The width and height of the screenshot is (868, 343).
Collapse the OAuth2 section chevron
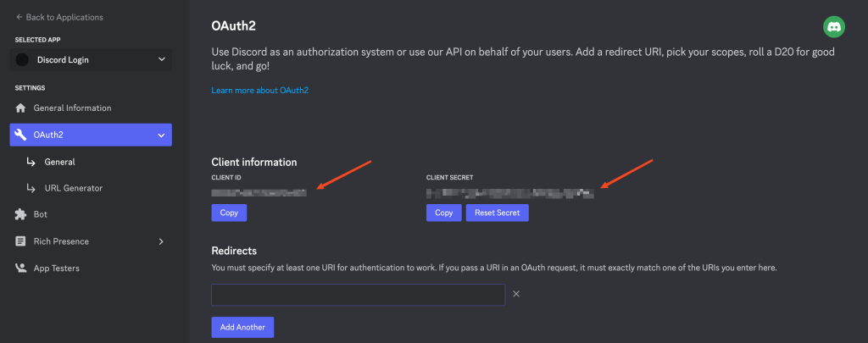(161, 135)
